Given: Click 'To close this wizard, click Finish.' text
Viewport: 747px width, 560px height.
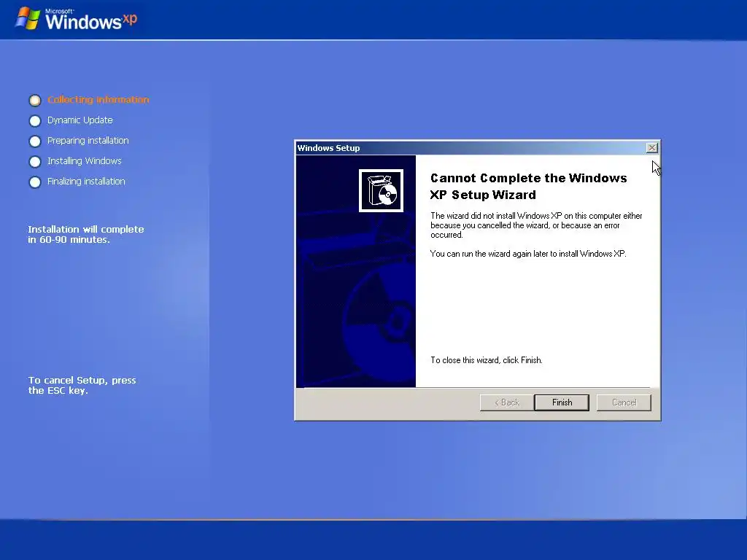Looking at the screenshot, I should [x=487, y=360].
